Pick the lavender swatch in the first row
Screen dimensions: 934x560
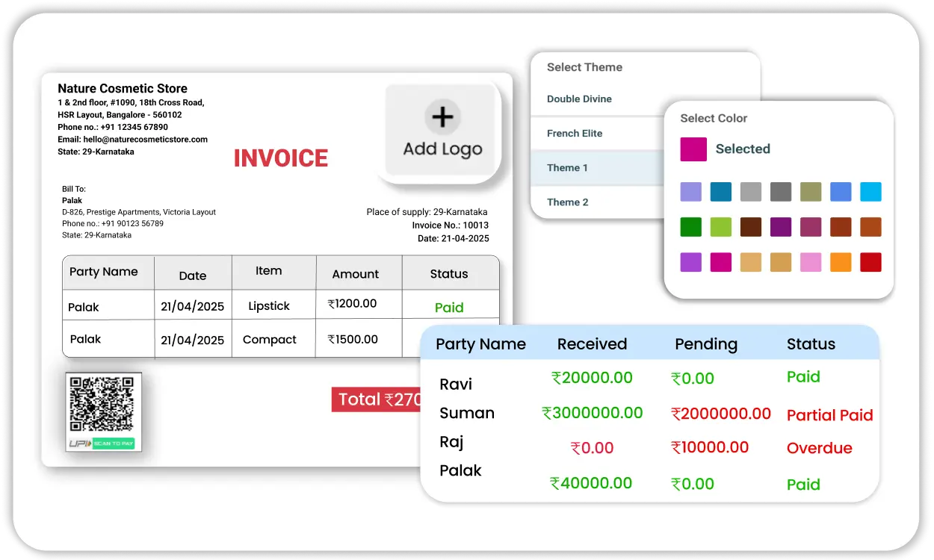point(690,192)
